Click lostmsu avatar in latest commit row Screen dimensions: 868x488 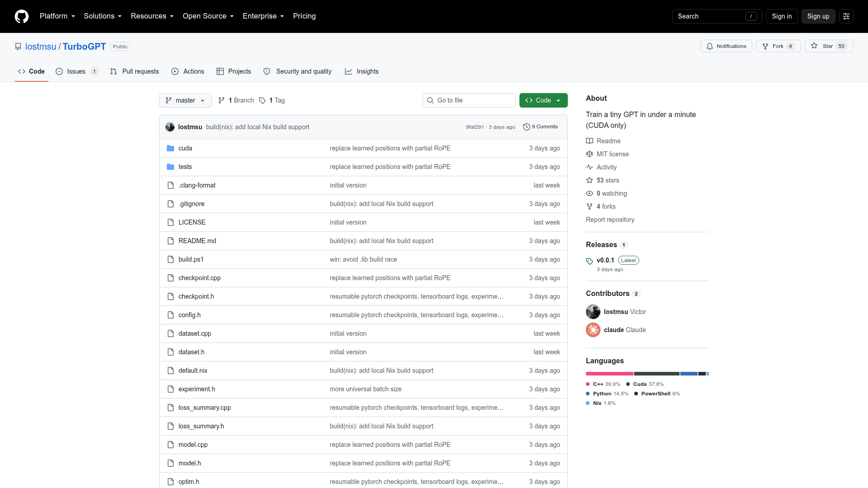[170, 127]
